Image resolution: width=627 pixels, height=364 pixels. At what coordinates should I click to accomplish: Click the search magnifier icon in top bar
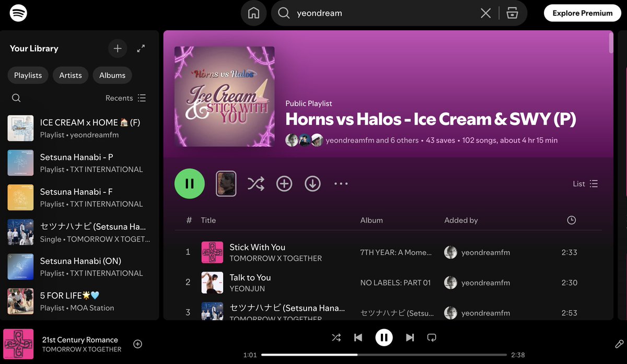[284, 13]
